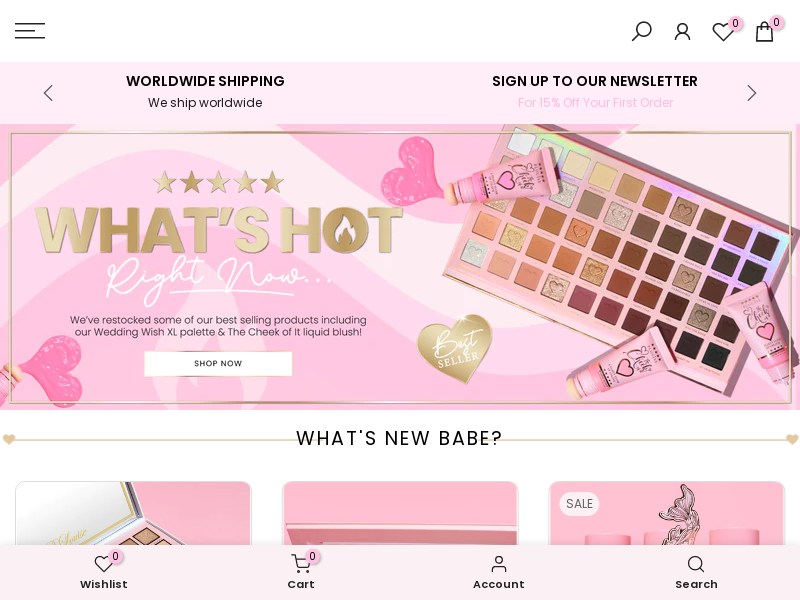Show next announcement with right chevron
This screenshot has width=800, height=600.
(x=752, y=93)
